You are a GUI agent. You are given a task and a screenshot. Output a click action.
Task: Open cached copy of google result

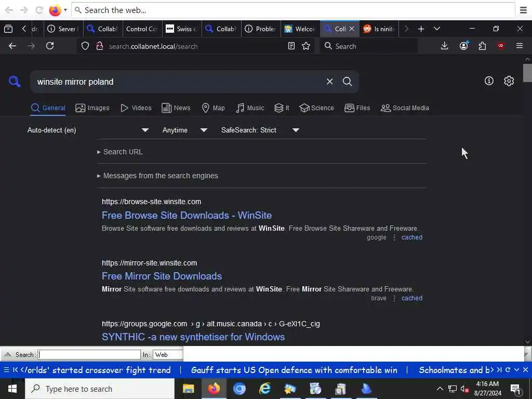point(411,237)
